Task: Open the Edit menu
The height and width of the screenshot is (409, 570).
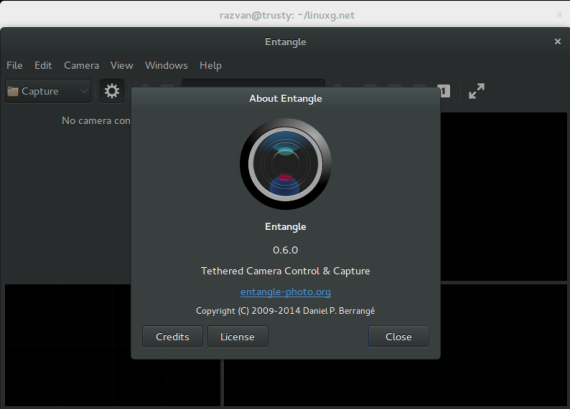Action: 43,65
